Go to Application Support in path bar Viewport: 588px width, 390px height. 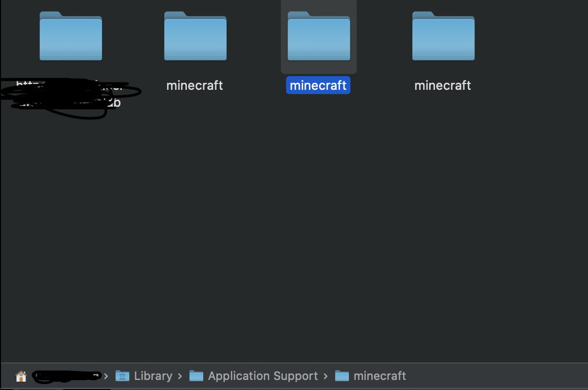263,376
